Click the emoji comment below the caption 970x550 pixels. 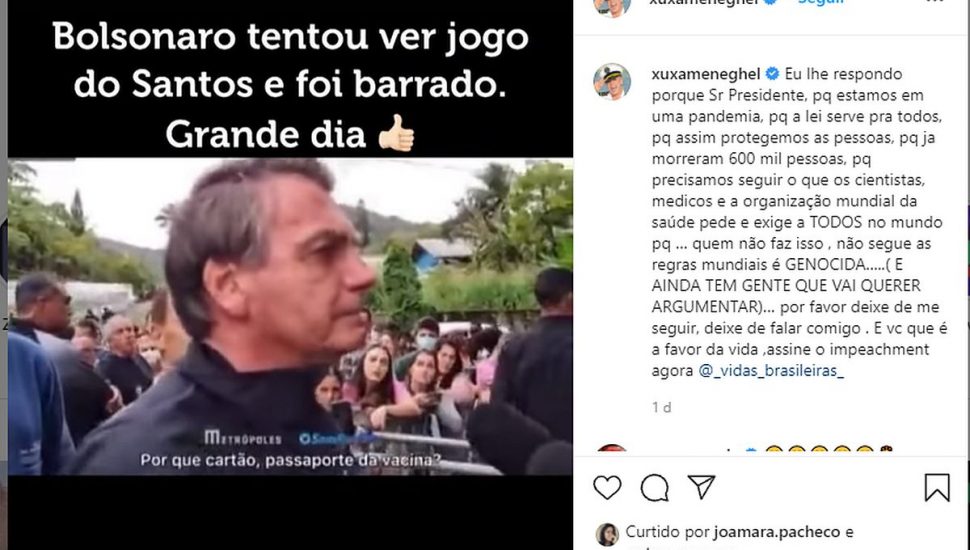[x=828, y=450]
